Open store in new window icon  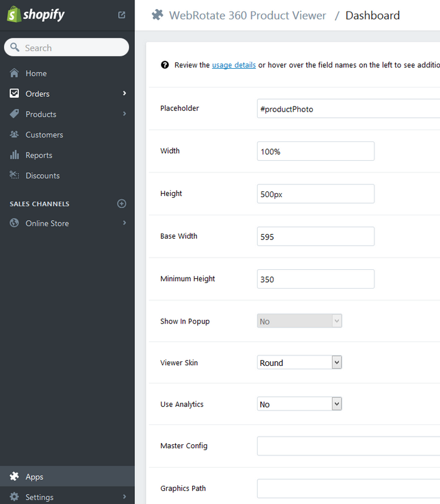coord(121,15)
